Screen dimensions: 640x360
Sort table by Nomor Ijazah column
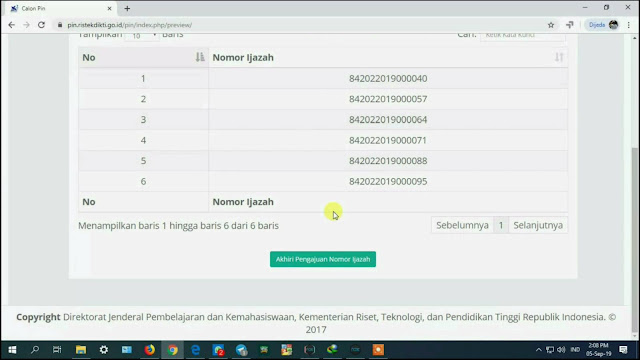tap(388, 57)
